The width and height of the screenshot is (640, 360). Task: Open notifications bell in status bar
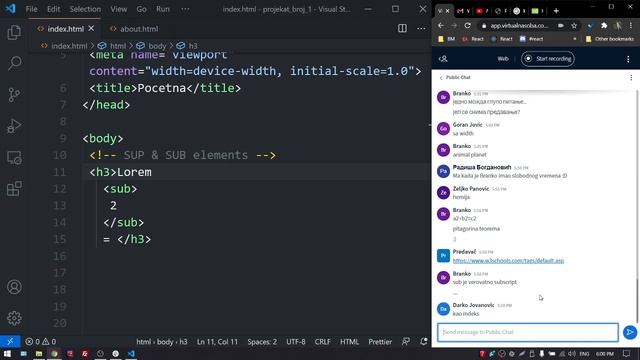(424, 341)
